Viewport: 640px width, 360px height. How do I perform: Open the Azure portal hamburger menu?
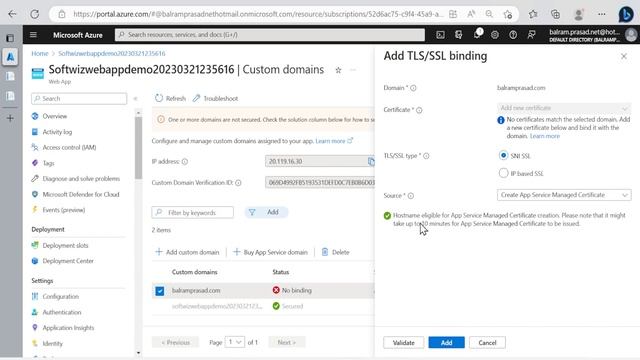33,35
